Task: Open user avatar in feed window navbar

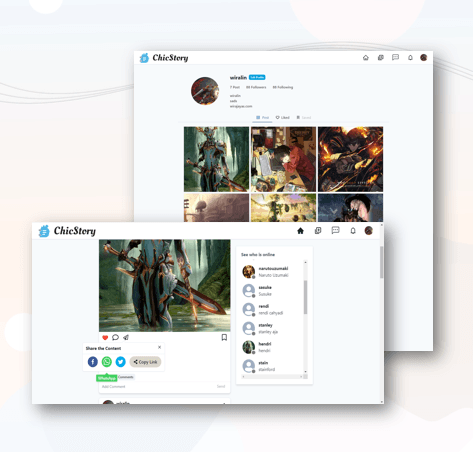Action: click(x=368, y=231)
